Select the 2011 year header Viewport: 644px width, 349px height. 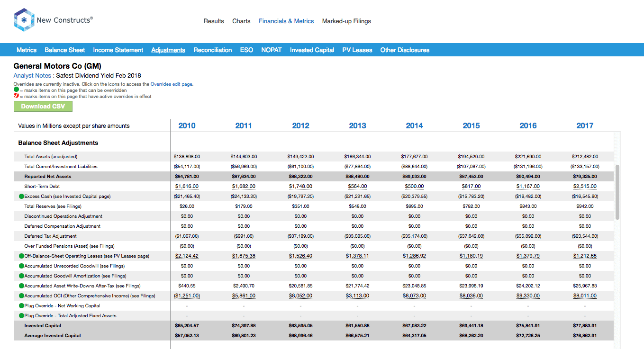pos(244,125)
